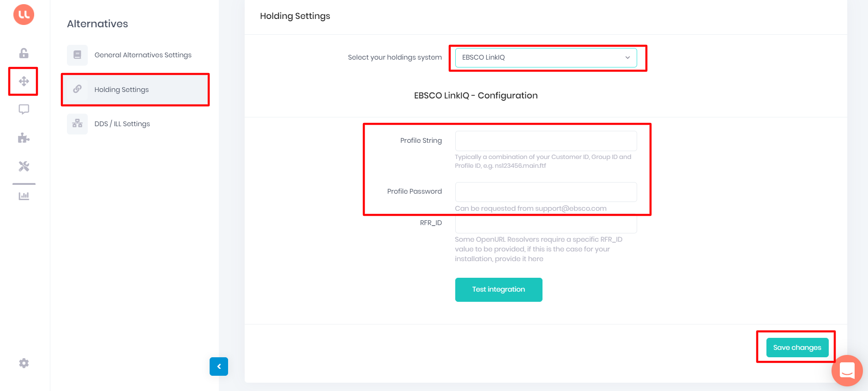
Task: Open the tools wrench sidebar icon
Action: click(24, 166)
